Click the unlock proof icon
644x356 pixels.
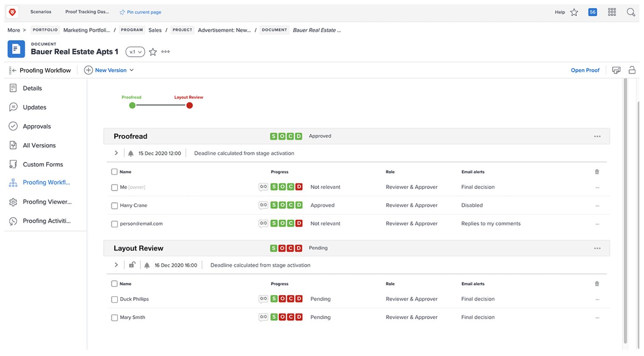pyautogui.click(x=632, y=70)
